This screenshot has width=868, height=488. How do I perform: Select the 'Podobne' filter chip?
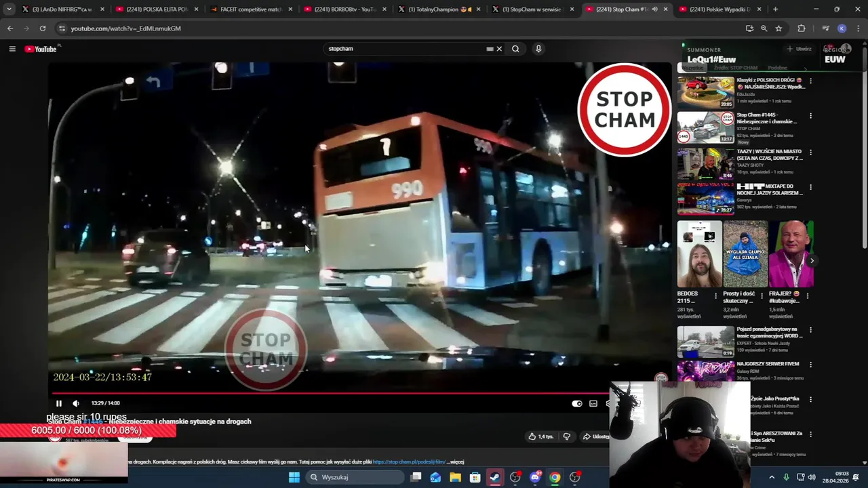[777, 68]
